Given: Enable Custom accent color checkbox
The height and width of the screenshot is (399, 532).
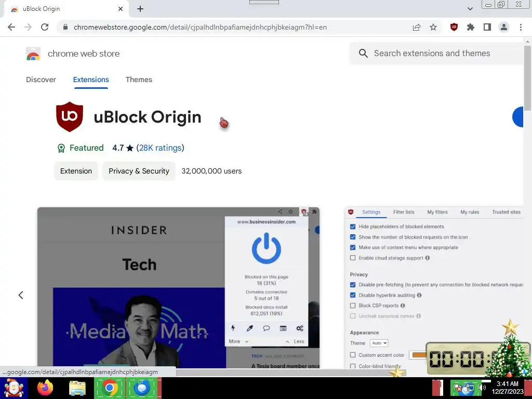Looking at the screenshot, I should [353, 355].
